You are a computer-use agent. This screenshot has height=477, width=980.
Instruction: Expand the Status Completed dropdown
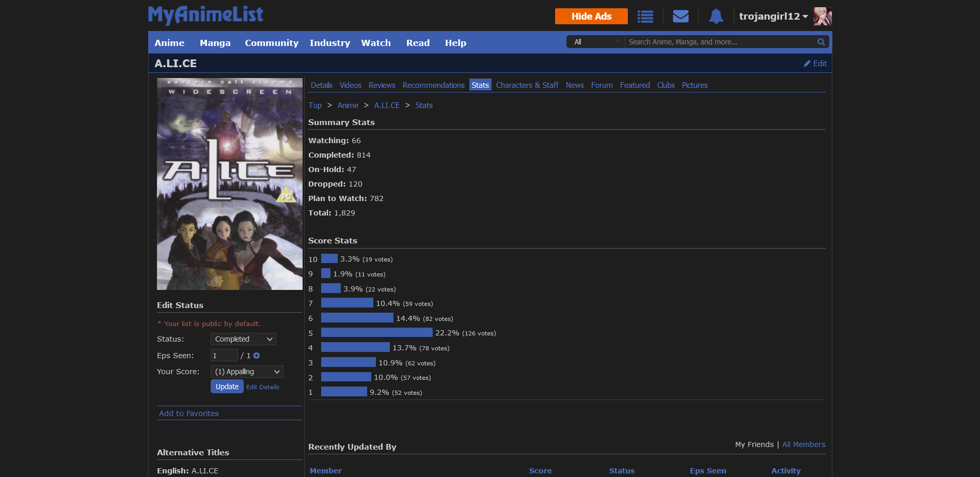coord(243,339)
